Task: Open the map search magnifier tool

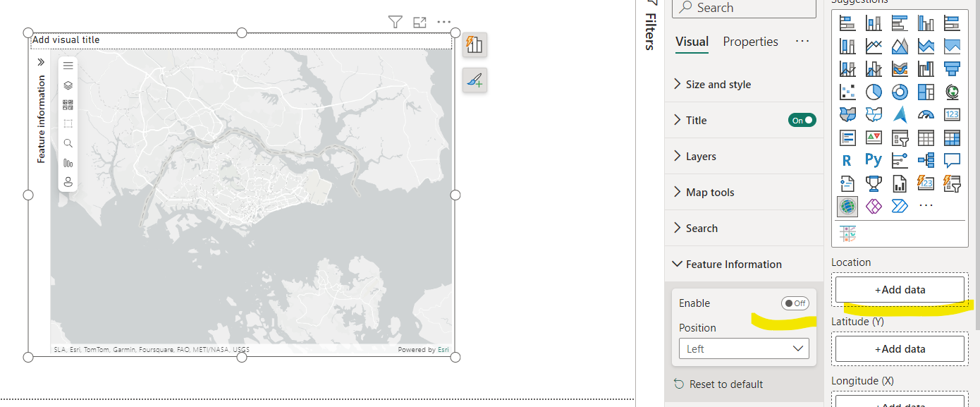Action: [x=68, y=143]
